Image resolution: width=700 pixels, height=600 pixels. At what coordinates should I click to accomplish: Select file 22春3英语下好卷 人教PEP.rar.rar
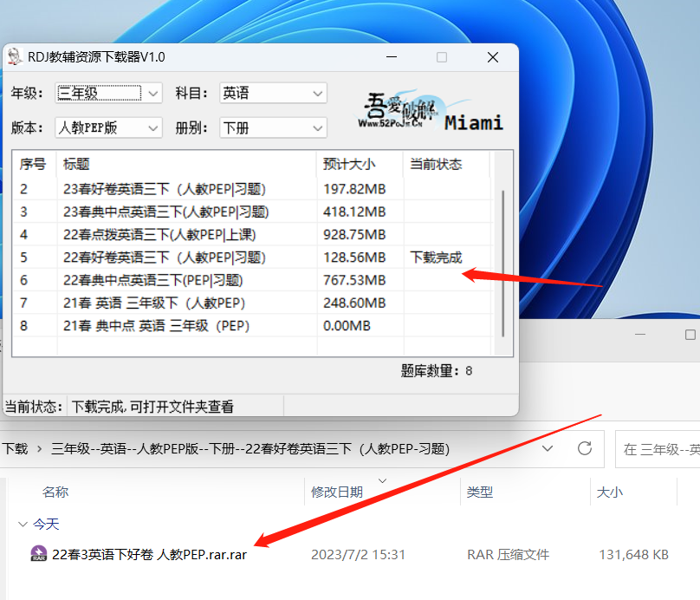[x=149, y=554]
